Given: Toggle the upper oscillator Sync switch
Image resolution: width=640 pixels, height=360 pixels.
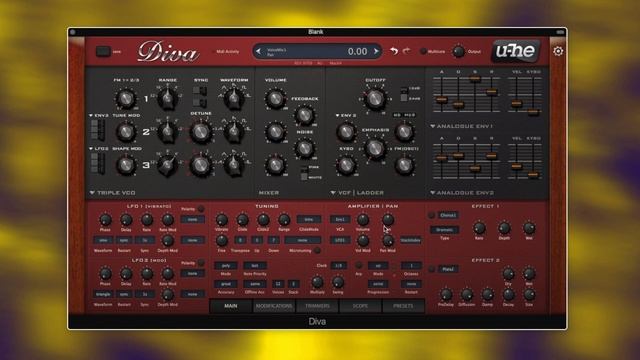Looking at the screenshot, I should [x=200, y=90].
